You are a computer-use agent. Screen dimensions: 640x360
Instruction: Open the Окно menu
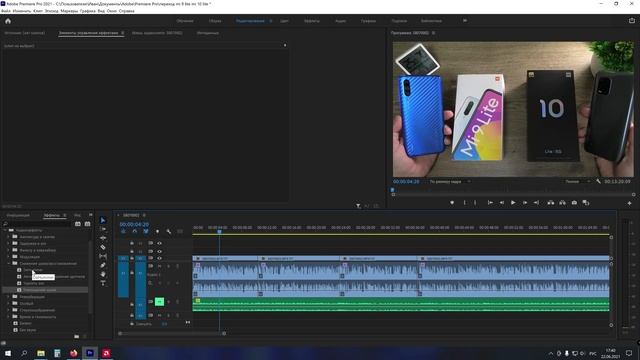111,11
